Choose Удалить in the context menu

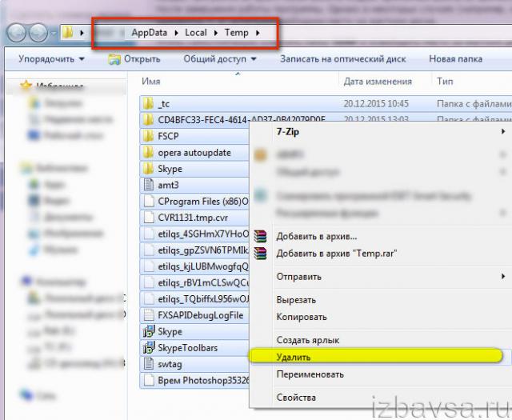point(294,357)
